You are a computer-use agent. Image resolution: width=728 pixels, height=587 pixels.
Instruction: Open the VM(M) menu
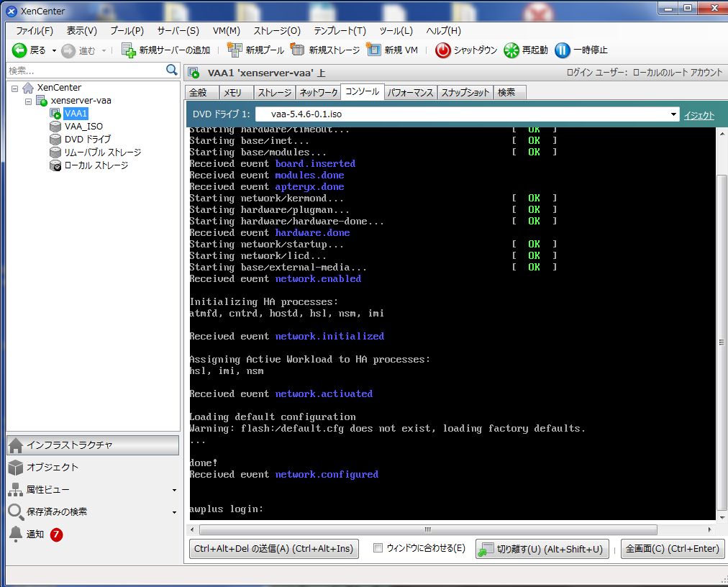coord(226,31)
